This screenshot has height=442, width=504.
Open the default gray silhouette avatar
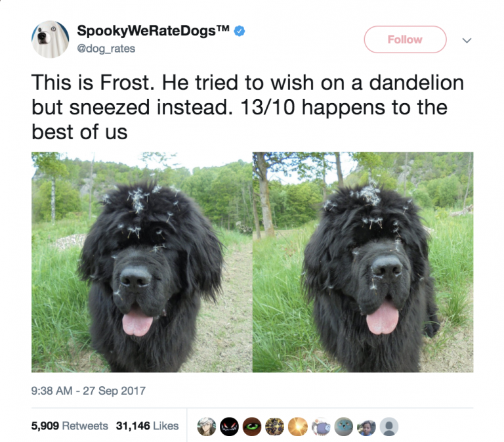389,426
